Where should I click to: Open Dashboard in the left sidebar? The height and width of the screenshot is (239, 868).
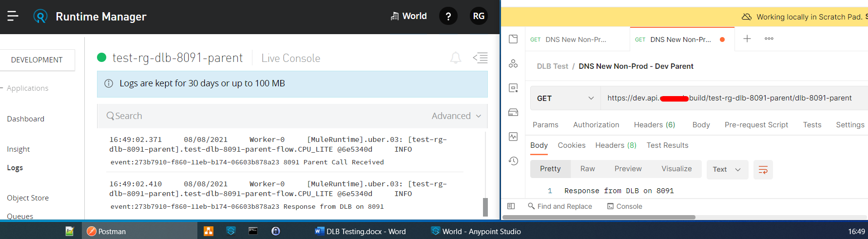(x=25, y=119)
